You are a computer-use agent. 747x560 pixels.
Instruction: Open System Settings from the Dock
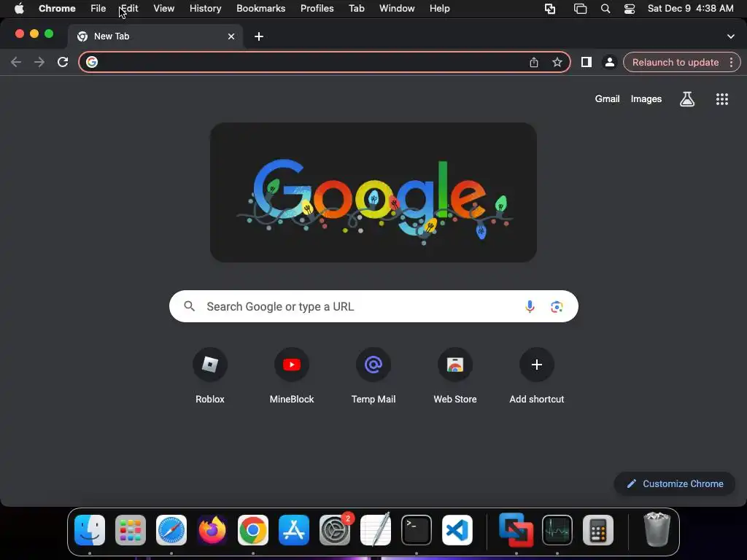click(x=335, y=530)
